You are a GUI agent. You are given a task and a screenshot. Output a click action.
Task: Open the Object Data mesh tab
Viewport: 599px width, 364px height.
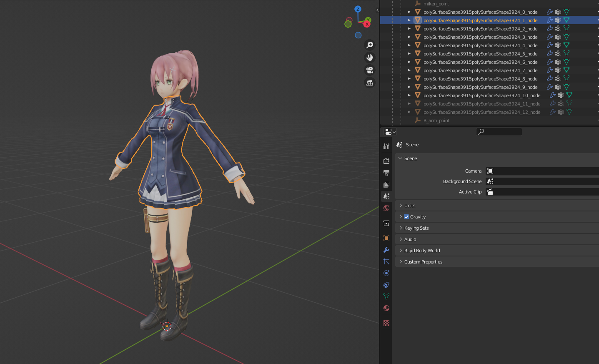(386, 296)
